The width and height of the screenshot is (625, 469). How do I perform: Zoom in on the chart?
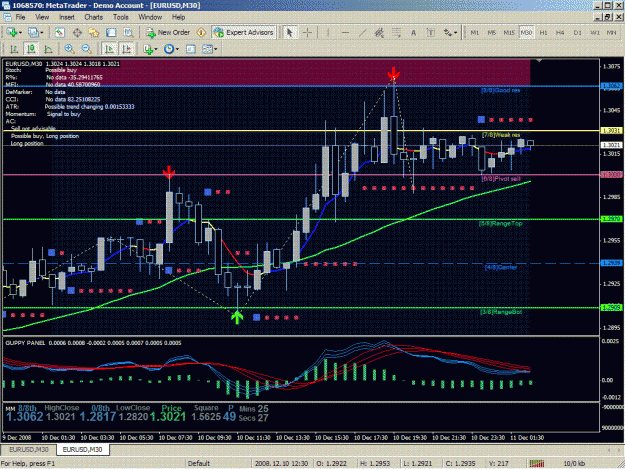point(69,49)
